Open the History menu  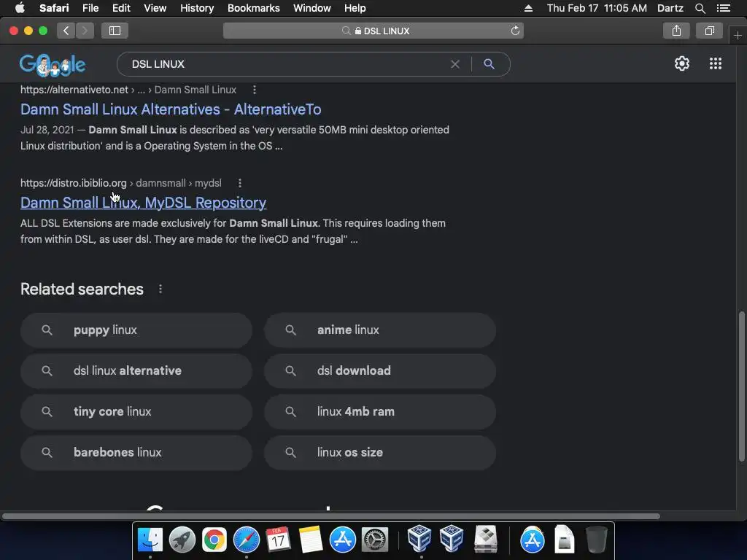[x=197, y=8]
